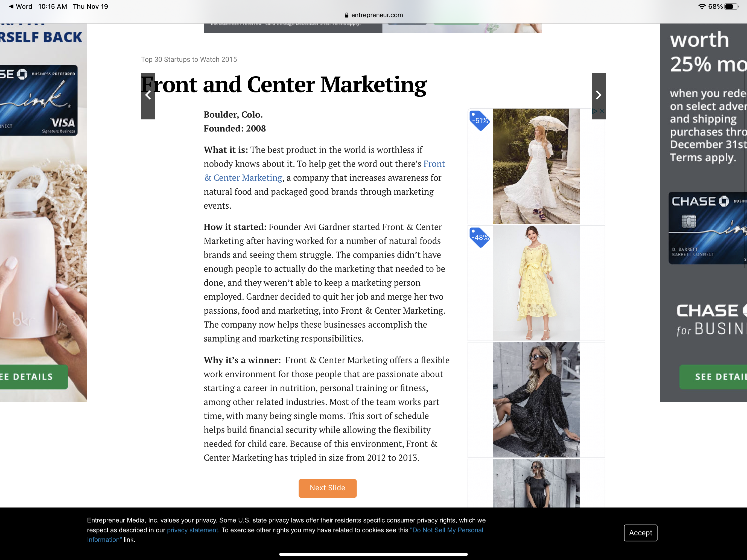The height and width of the screenshot is (560, 747).
Task: Tap the Wi-Fi status icon
Action: 702,6
